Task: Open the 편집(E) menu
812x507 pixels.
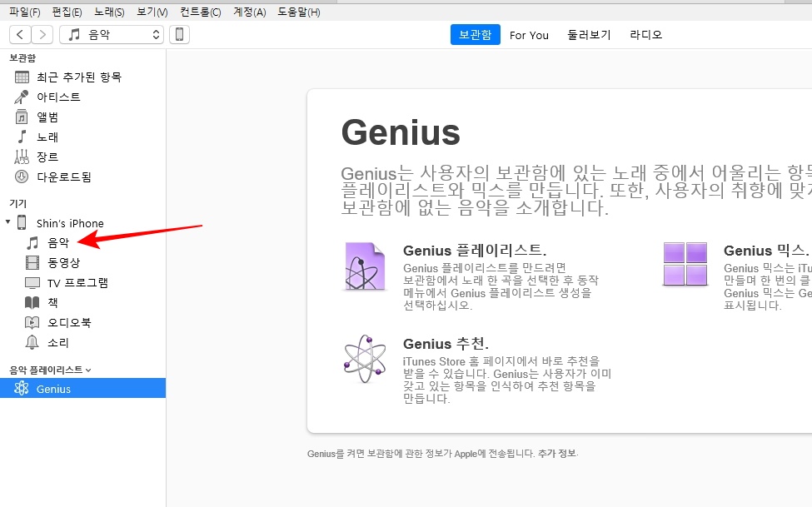Action: pos(67,12)
